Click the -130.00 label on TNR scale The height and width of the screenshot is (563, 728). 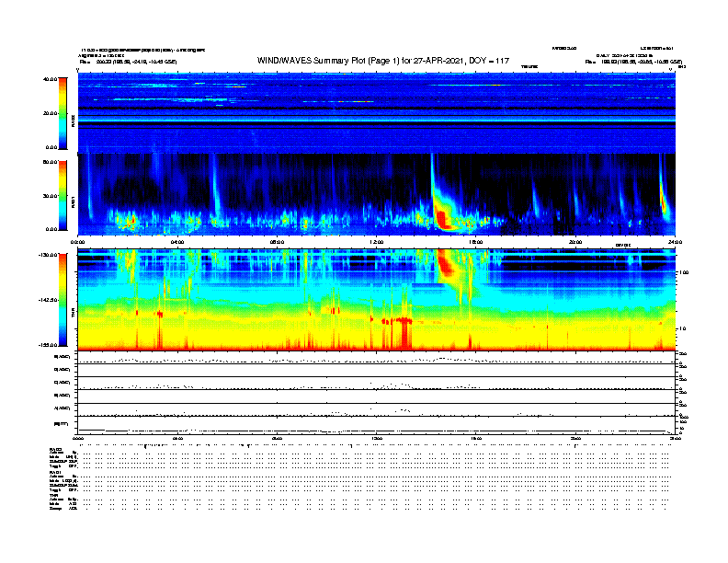pyautogui.click(x=49, y=255)
